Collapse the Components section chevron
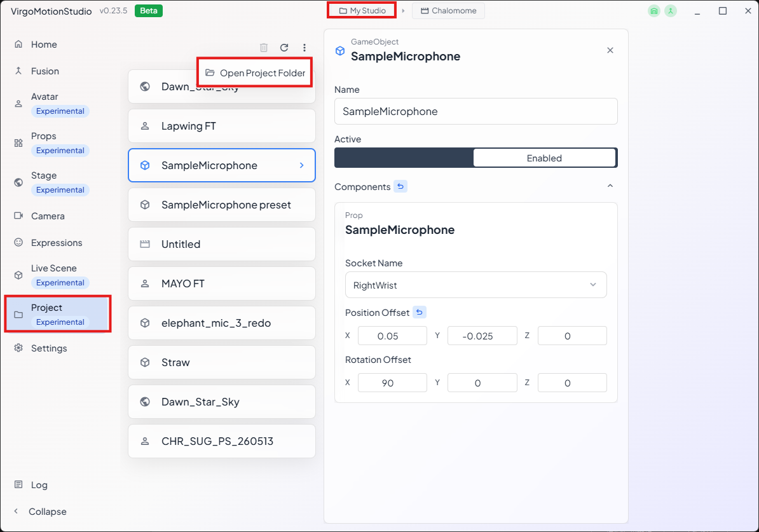 tap(610, 186)
